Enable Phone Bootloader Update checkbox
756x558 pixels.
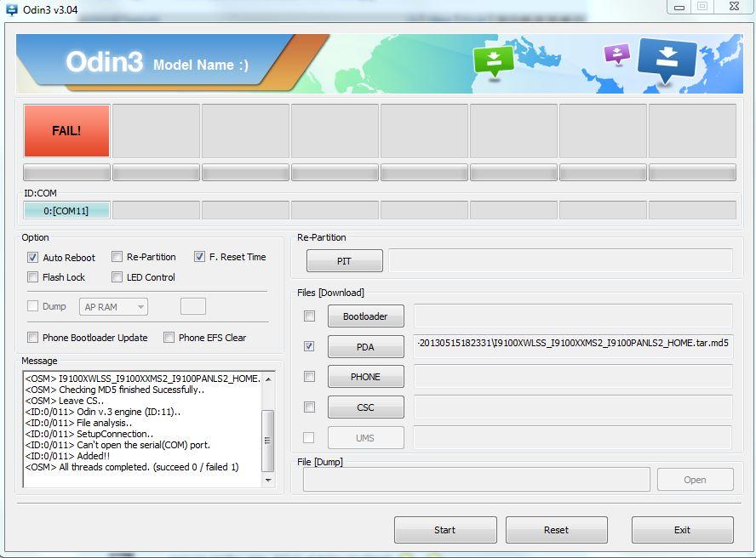tap(32, 338)
